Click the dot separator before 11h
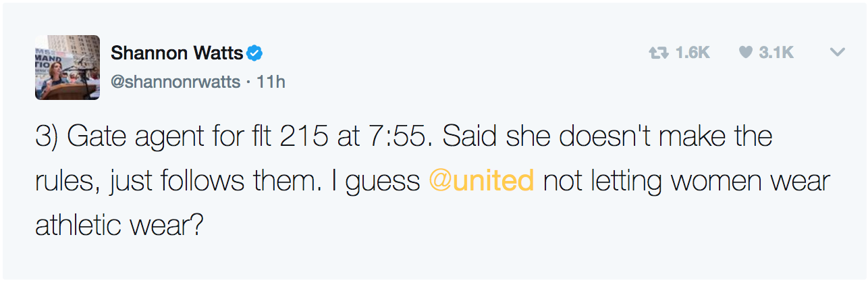Screen dimensions: 868x285 pyautogui.click(x=248, y=82)
